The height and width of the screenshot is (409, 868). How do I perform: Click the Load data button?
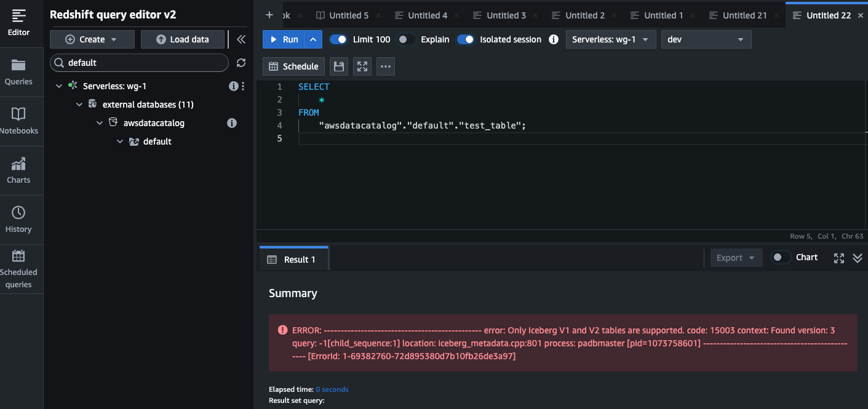coord(183,39)
